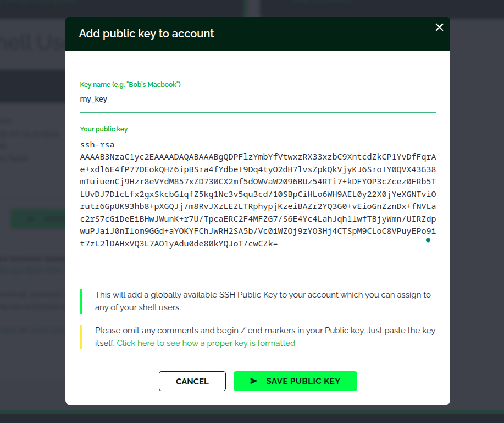
Task: Click the 'Key name' field label
Action: 130,85
